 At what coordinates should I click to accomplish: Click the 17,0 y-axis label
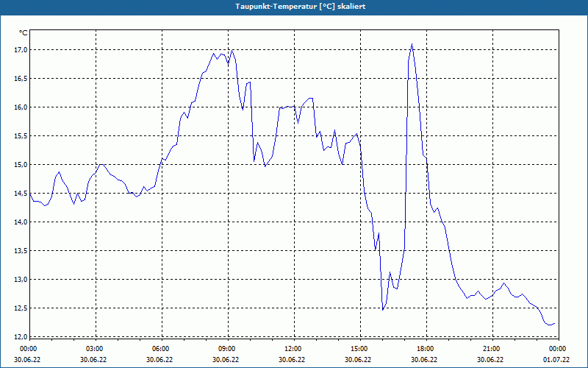(x=20, y=50)
